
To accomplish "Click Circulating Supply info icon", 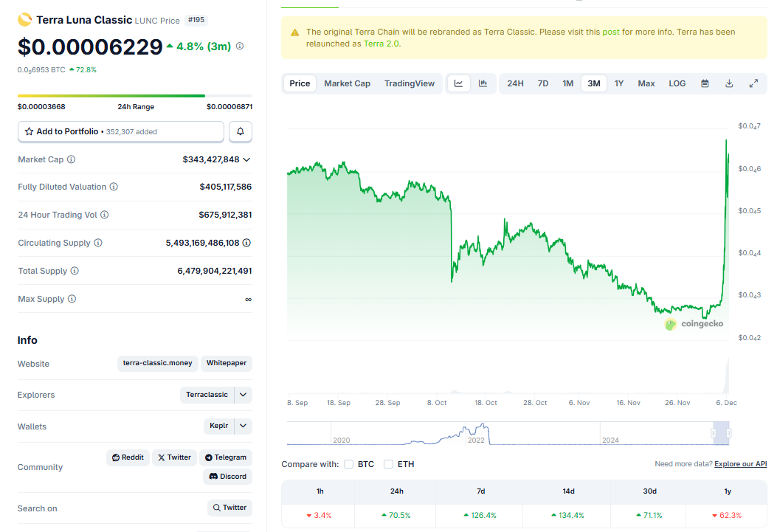I will (x=98, y=243).
